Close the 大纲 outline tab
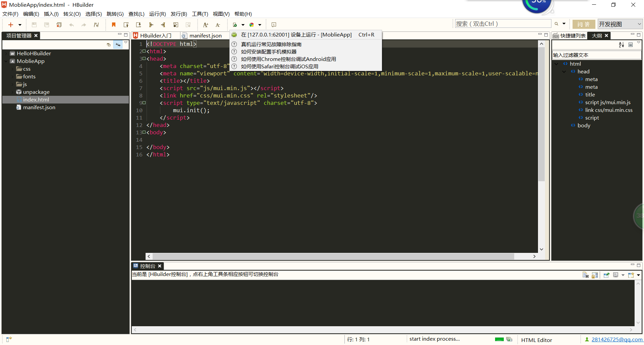The width and height of the screenshot is (644, 345). coord(606,36)
